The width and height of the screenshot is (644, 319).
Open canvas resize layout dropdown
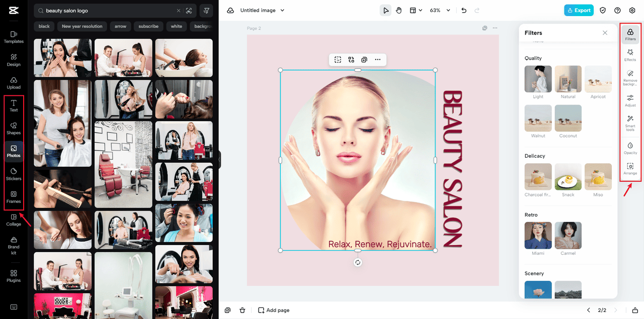click(x=416, y=11)
